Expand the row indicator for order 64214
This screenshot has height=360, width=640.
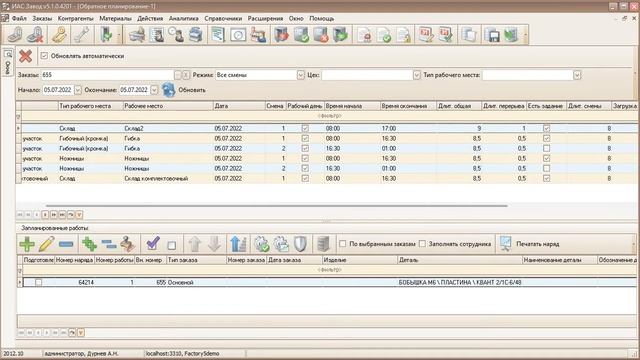point(20,282)
